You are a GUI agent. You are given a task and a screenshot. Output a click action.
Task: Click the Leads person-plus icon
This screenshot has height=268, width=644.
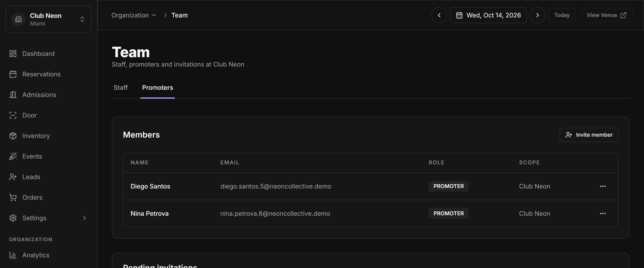point(13,177)
